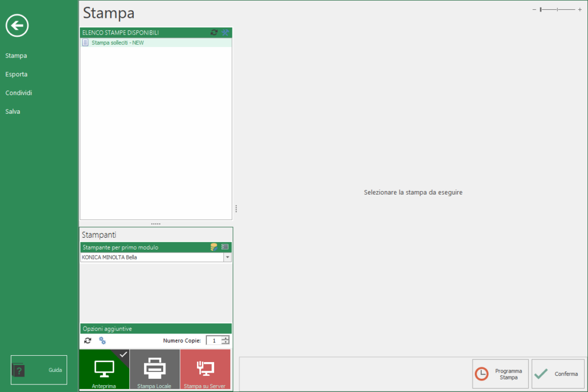Refresh the elenco stampe disponibili list
The image size is (588, 392).
(x=214, y=33)
